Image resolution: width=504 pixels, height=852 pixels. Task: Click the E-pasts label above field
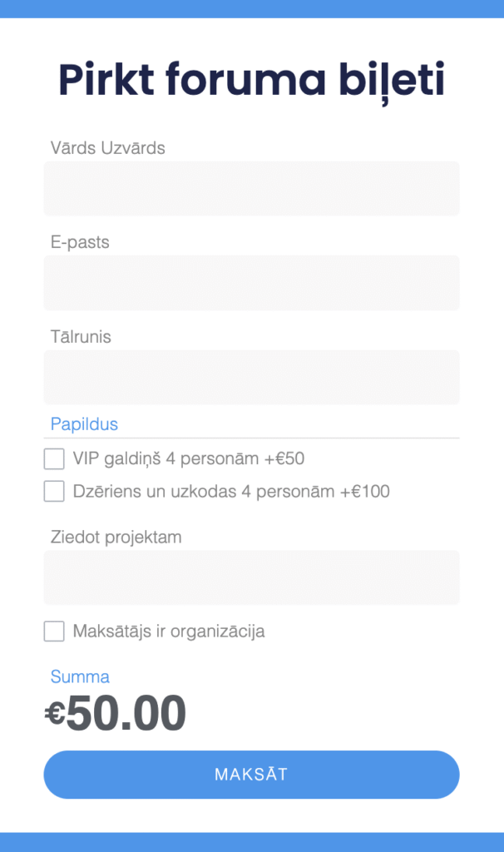[80, 243]
